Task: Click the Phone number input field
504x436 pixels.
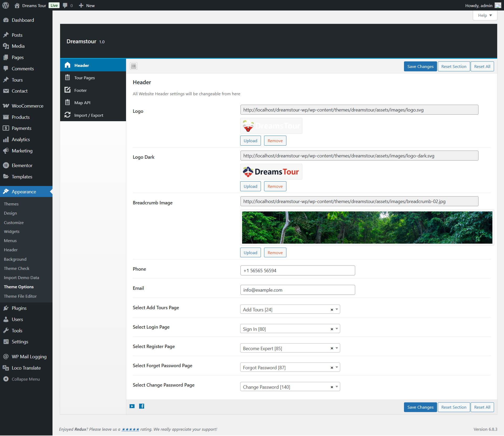Action: (x=297, y=270)
